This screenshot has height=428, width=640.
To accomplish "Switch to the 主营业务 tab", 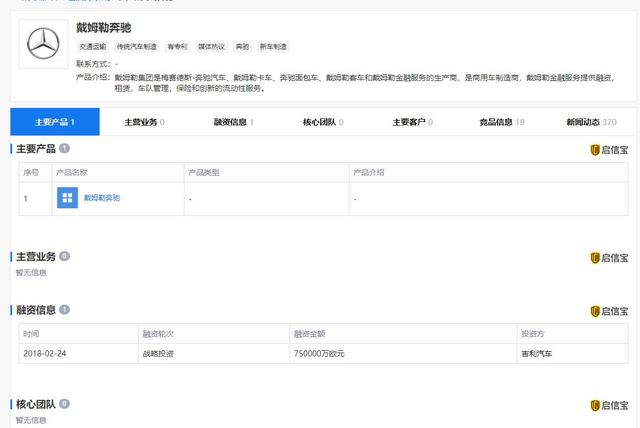I will [144, 122].
